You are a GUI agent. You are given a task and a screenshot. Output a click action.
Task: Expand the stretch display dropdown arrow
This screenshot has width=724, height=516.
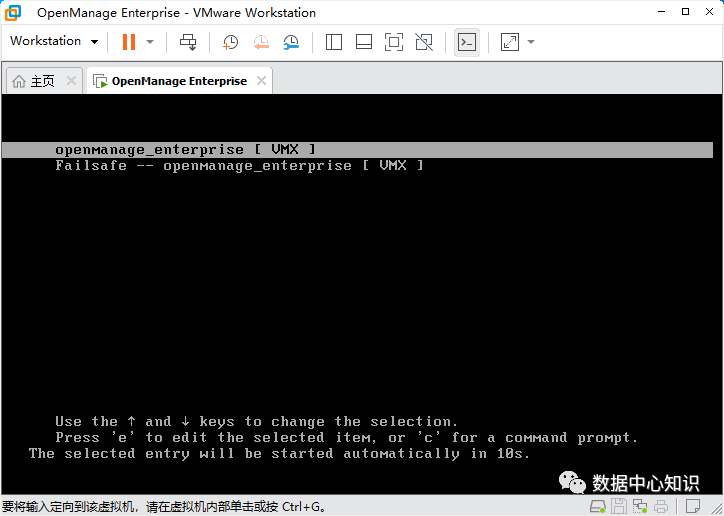pyautogui.click(x=531, y=42)
